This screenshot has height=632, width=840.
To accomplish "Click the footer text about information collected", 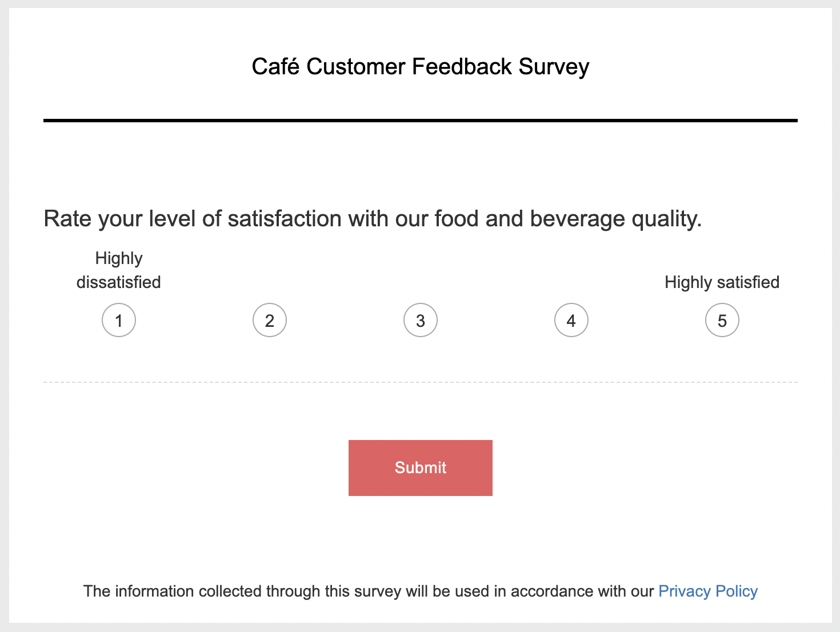I will coord(368,591).
